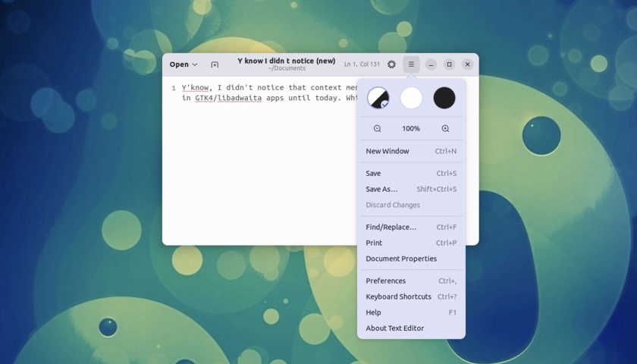Open Preferences from the menu
Image resolution: width=637 pixels, height=364 pixels.
pyautogui.click(x=411, y=281)
